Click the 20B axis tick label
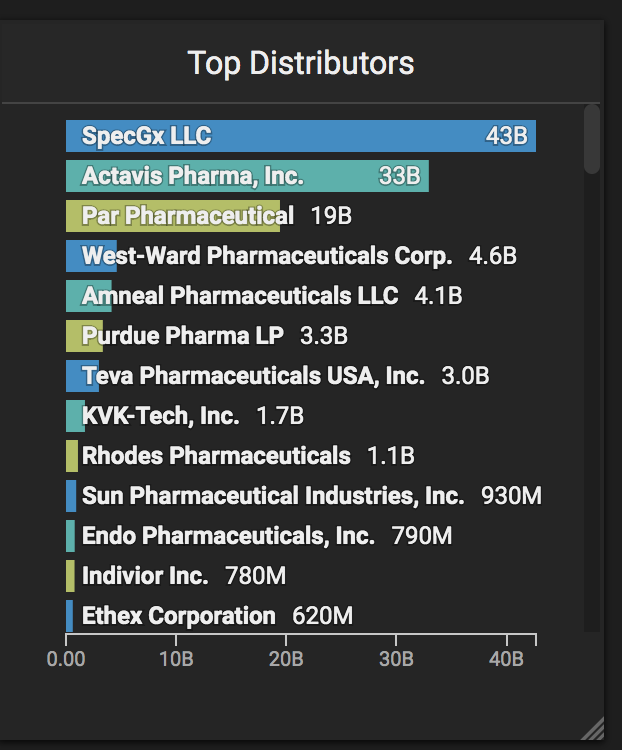The height and width of the screenshot is (750, 622). 286,659
